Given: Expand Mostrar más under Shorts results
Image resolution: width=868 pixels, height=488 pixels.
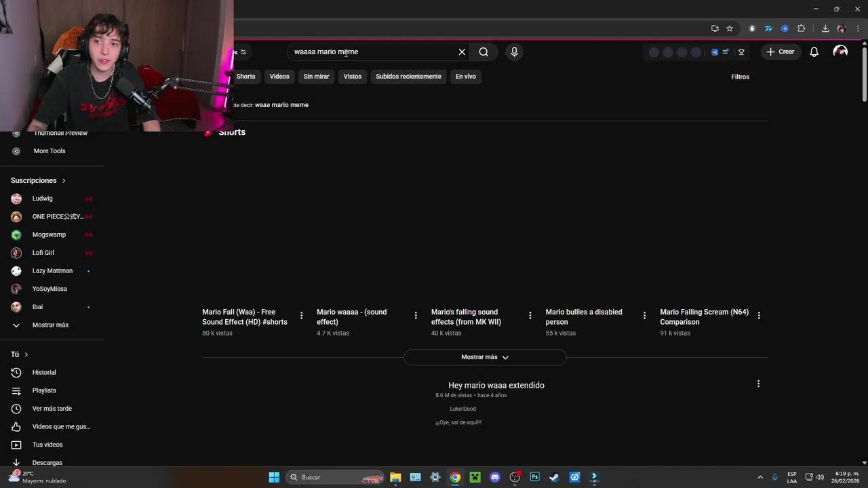Looking at the screenshot, I should pyautogui.click(x=485, y=357).
